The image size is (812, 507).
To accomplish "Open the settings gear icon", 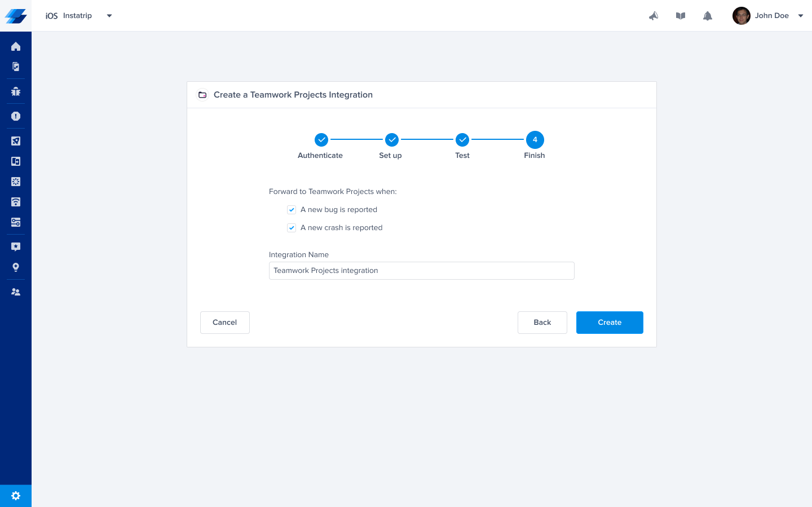I will point(16,496).
